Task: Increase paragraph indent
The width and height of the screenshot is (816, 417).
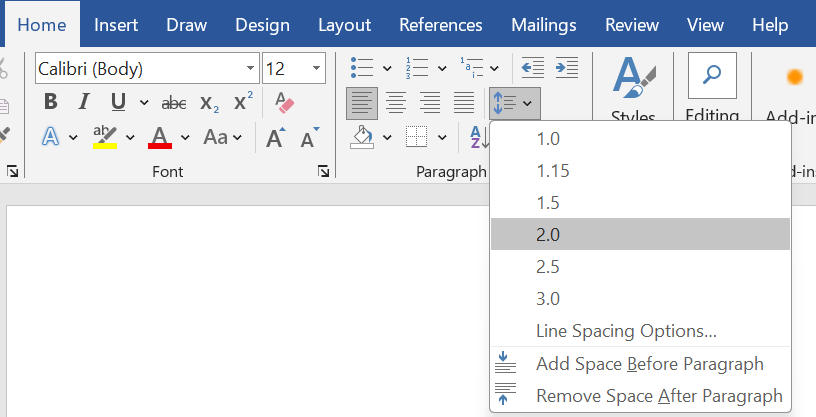Action: [567, 68]
